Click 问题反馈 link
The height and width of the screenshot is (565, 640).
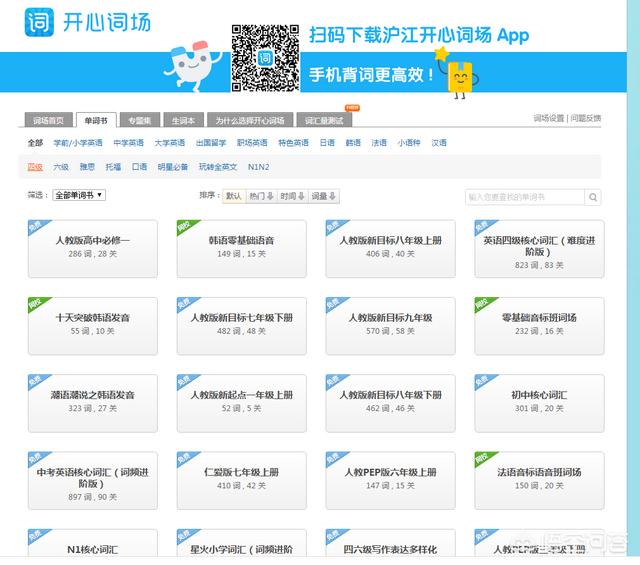[x=586, y=118]
